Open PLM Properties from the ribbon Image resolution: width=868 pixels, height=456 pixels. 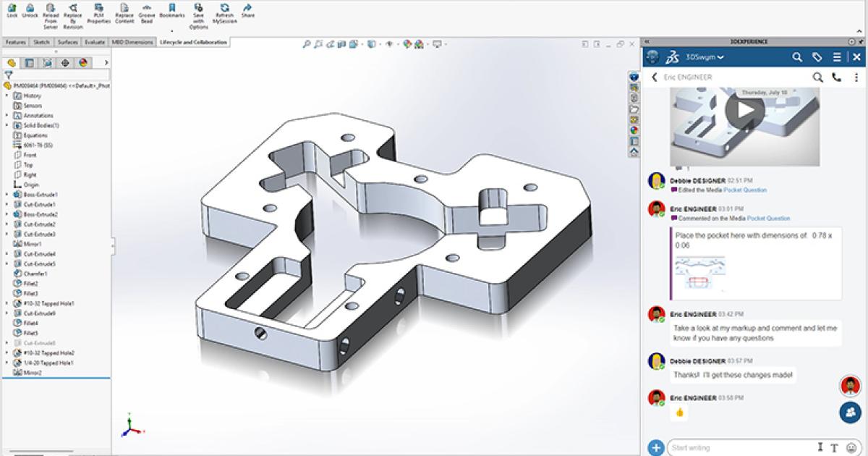[98, 9]
